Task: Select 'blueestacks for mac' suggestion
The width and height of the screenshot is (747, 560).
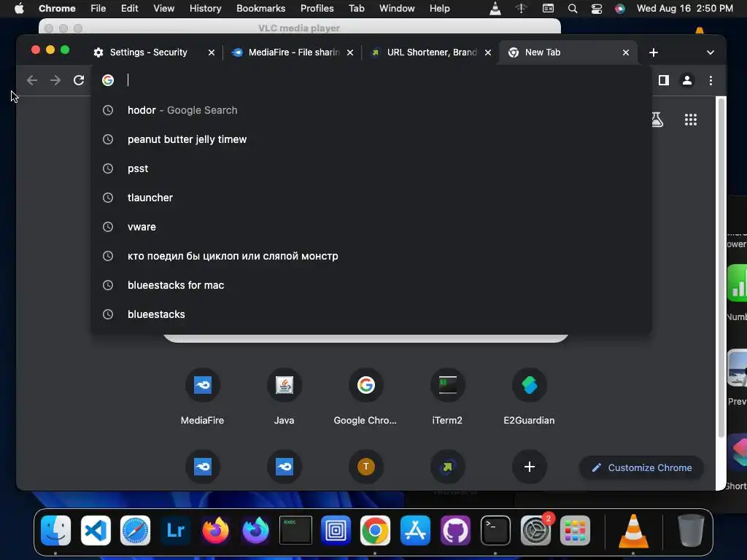Action: 371,285
